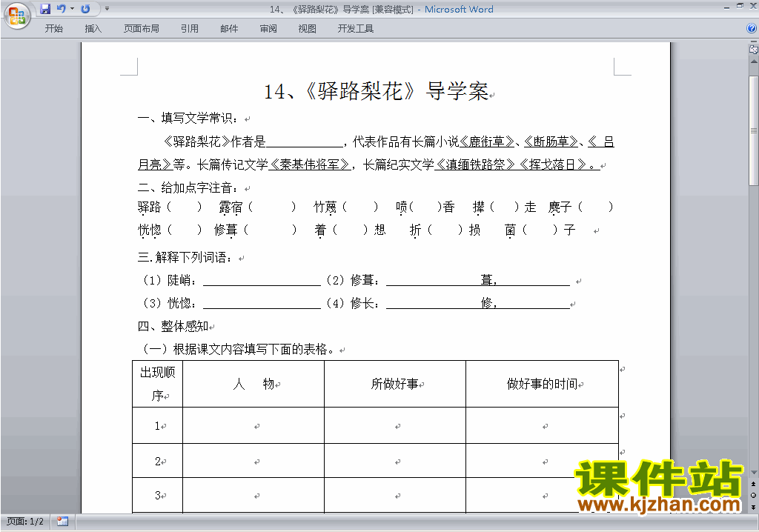Click the table cell numbered 3
Viewport: 759px width, 532px height.
(157, 495)
